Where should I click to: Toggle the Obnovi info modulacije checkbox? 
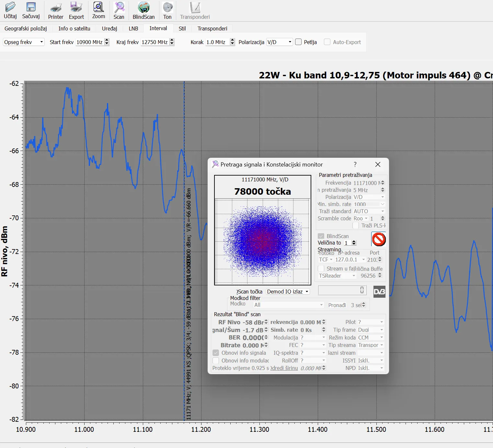pos(216,361)
